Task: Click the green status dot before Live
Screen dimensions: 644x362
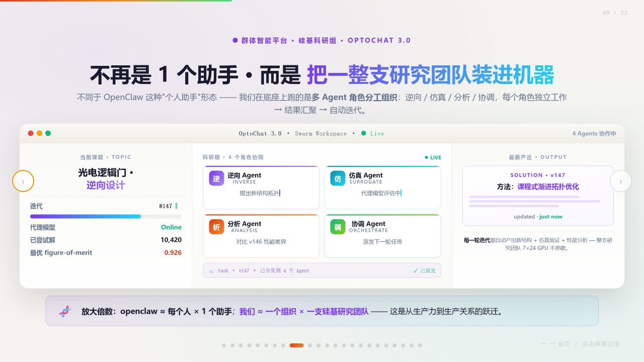Action: click(x=363, y=133)
